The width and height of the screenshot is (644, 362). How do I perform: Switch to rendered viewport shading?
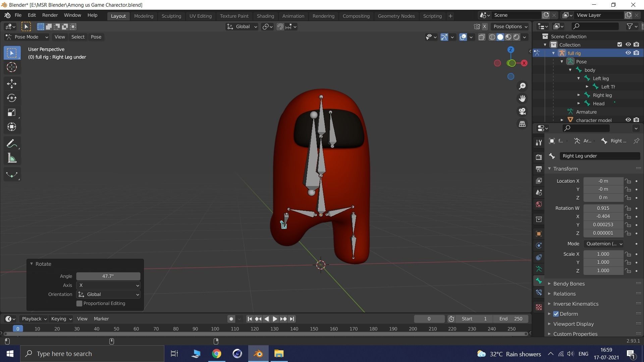pos(517,37)
